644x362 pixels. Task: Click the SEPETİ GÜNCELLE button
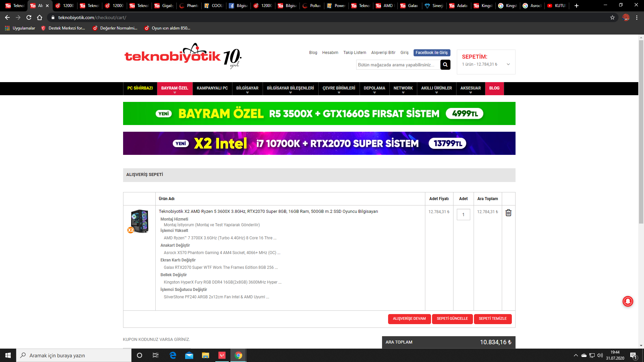tap(452, 319)
